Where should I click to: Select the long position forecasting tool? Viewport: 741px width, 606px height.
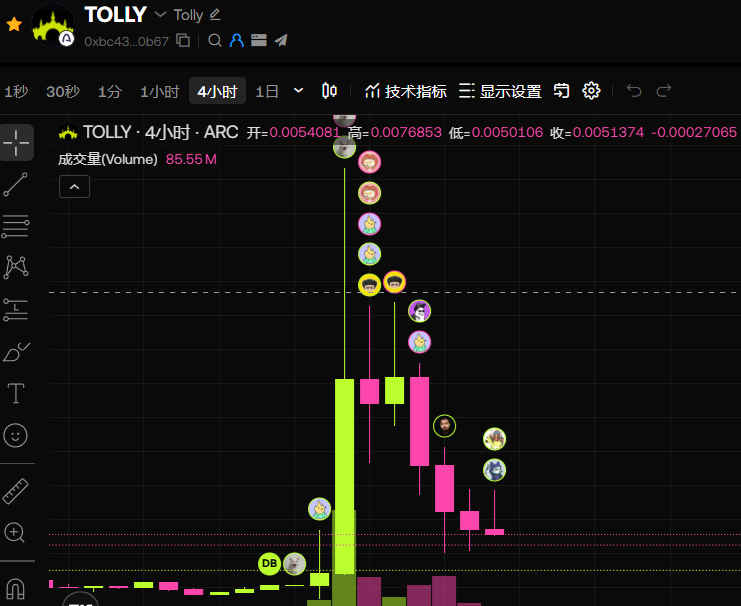(16, 310)
